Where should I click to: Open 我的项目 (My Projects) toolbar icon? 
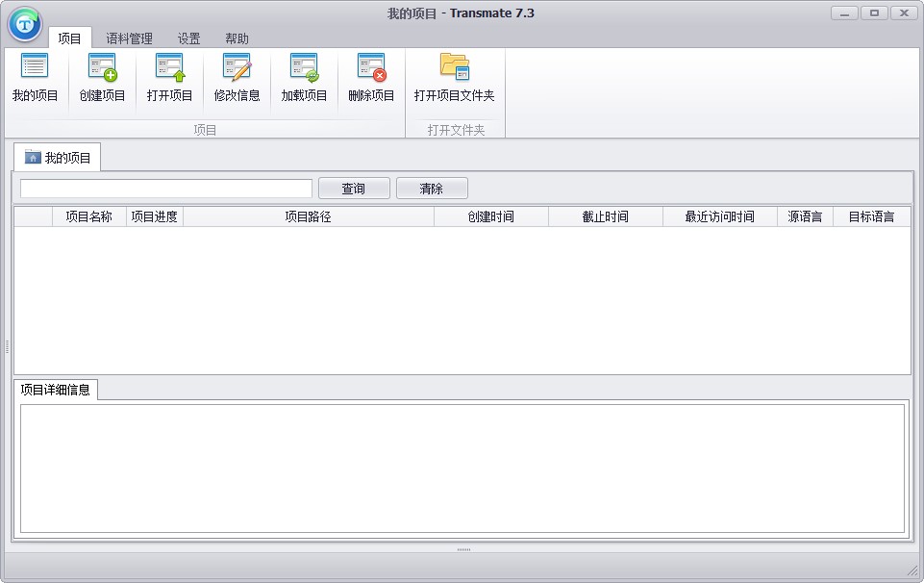click(x=35, y=77)
